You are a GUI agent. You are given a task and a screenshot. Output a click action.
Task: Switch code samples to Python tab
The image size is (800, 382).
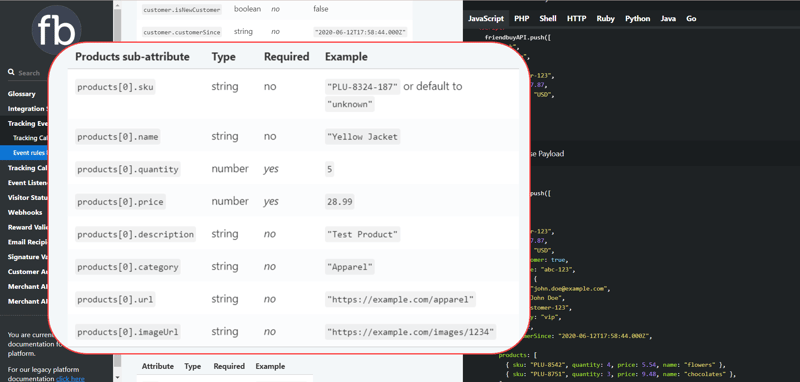pyautogui.click(x=638, y=18)
